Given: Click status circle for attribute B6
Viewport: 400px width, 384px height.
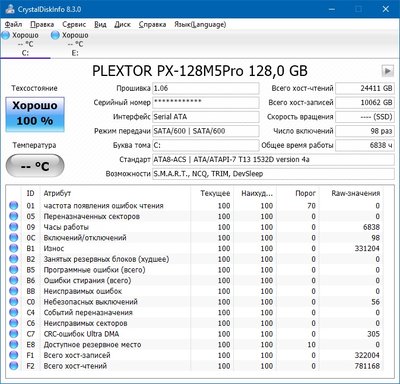Looking at the screenshot, I should pyautogui.click(x=14, y=280).
